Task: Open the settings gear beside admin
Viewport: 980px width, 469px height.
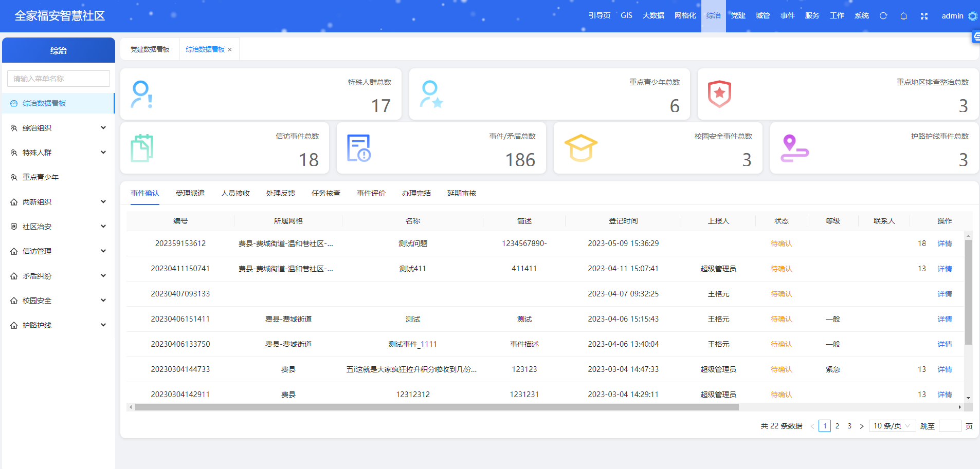Action: point(973,16)
